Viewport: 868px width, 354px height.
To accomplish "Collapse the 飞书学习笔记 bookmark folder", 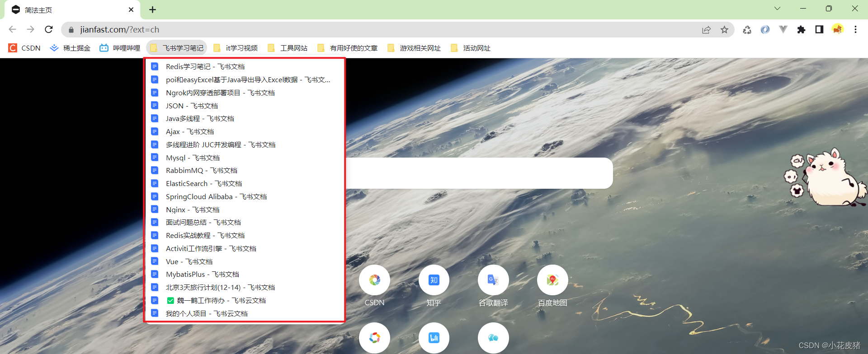I will point(177,48).
